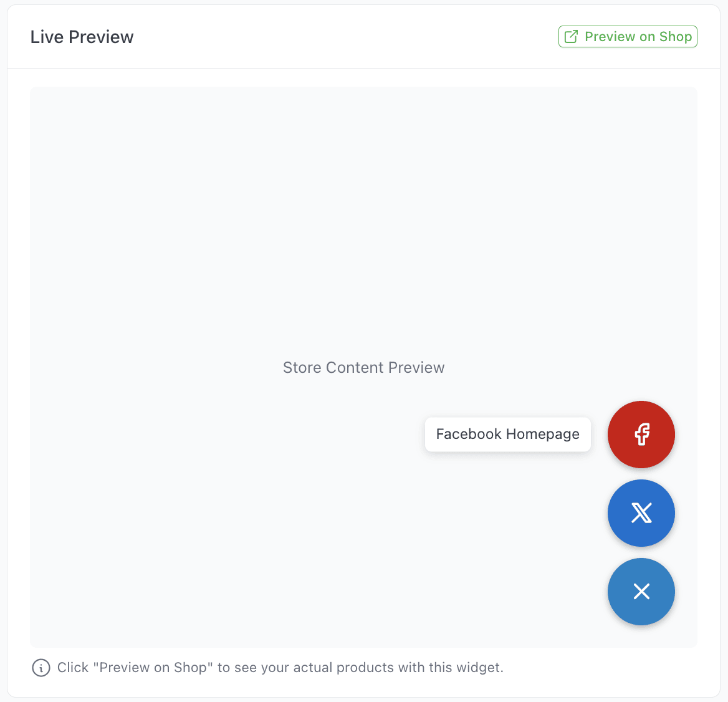This screenshot has height=702, width=728.
Task: Open the Preview on Shop link
Action: tap(628, 37)
